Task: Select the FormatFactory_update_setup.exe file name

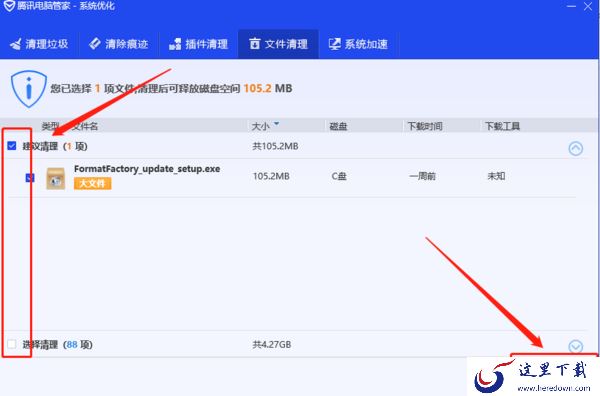Action: click(147, 169)
